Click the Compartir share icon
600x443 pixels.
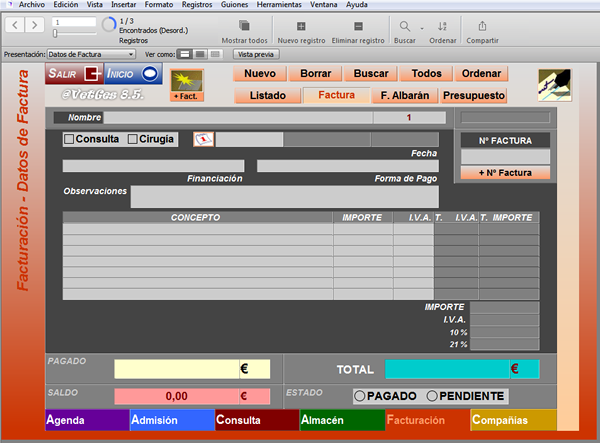pyautogui.click(x=482, y=26)
